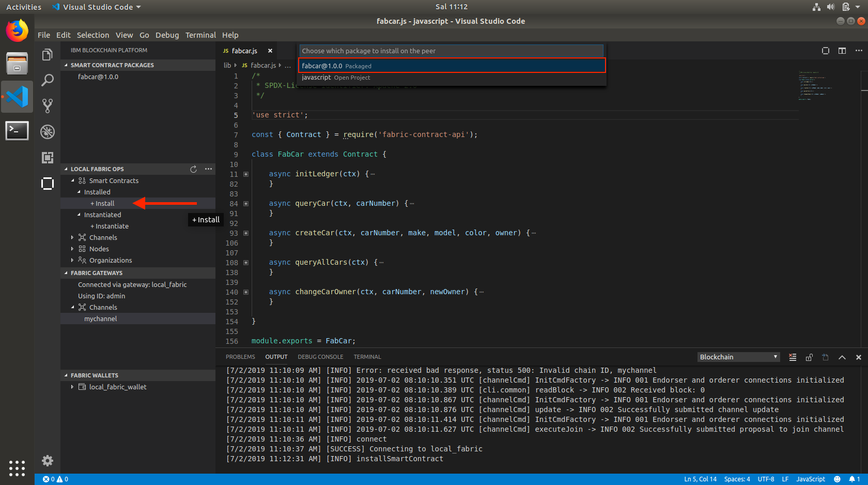
Task: Open the IBM Blockchain Platform view
Action: pyautogui.click(x=48, y=184)
